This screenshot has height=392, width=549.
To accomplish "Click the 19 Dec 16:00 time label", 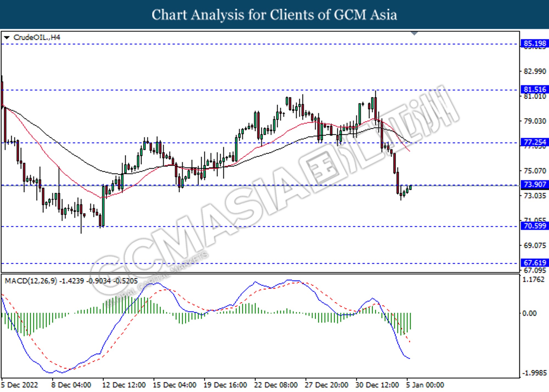I will 225,385.
